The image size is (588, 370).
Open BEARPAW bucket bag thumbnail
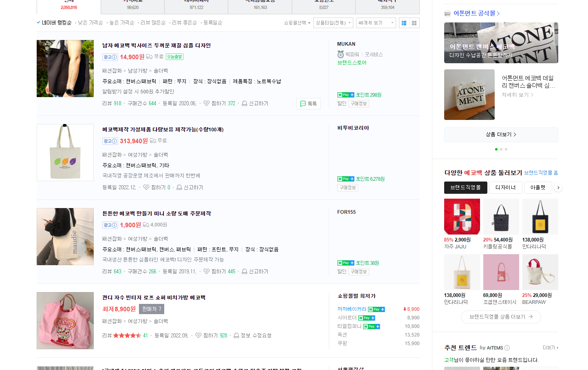540,272
